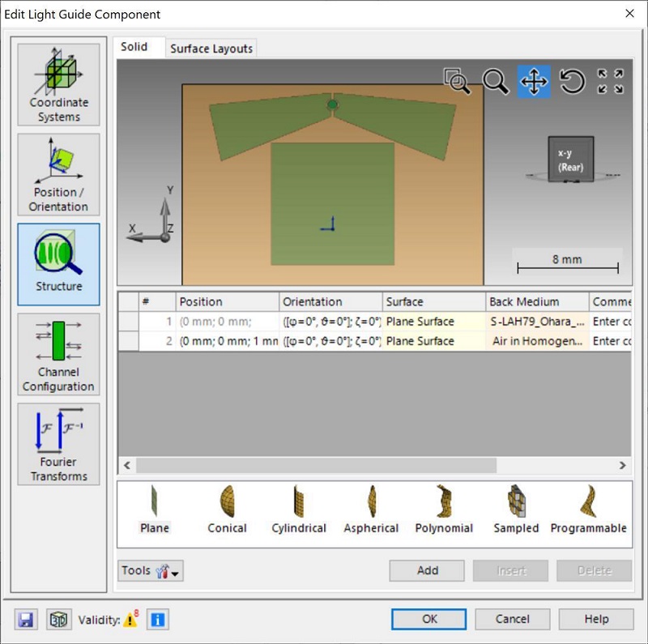
Task: Click the Delete button
Action: (x=594, y=571)
